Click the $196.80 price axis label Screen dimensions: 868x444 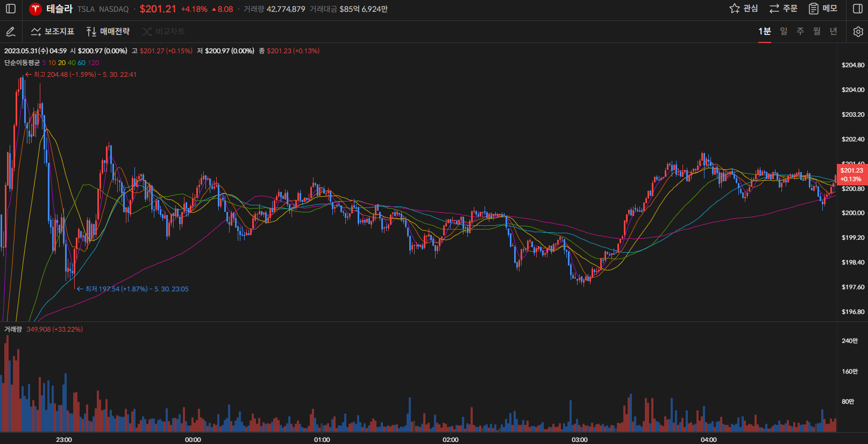click(853, 312)
